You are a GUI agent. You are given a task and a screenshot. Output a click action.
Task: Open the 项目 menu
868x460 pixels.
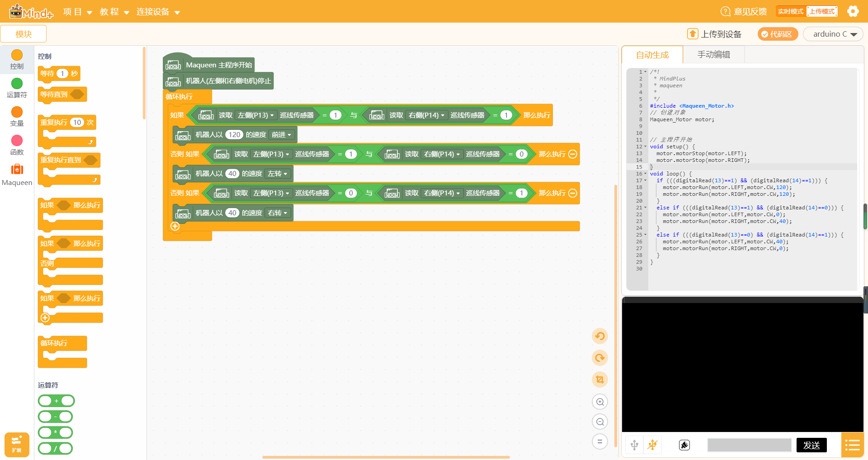(x=78, y=12)
